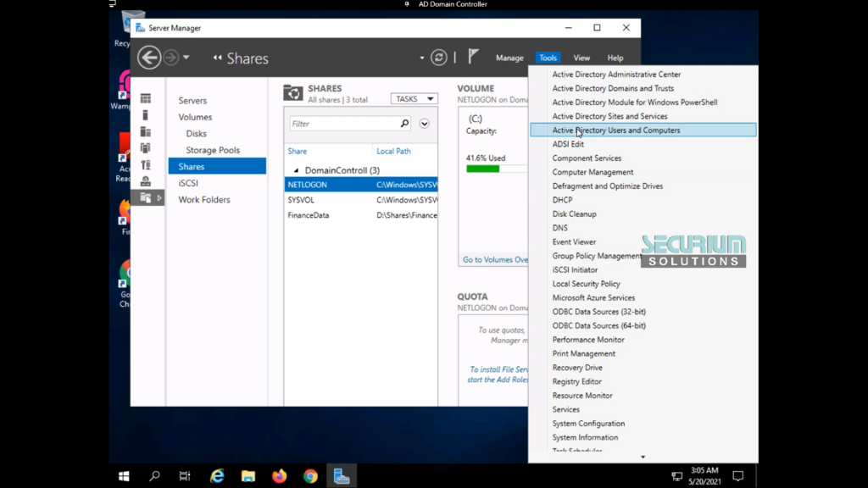Click the 41.6% used capacity bar
Viewport: 868px width, 488px height.
tap(497, 169)
